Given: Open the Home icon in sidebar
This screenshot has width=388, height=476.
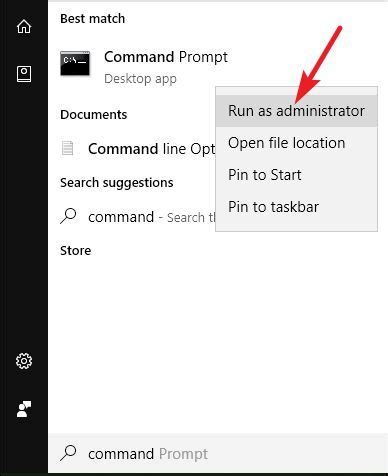Looking at the screenshot, I should (24, 26).
